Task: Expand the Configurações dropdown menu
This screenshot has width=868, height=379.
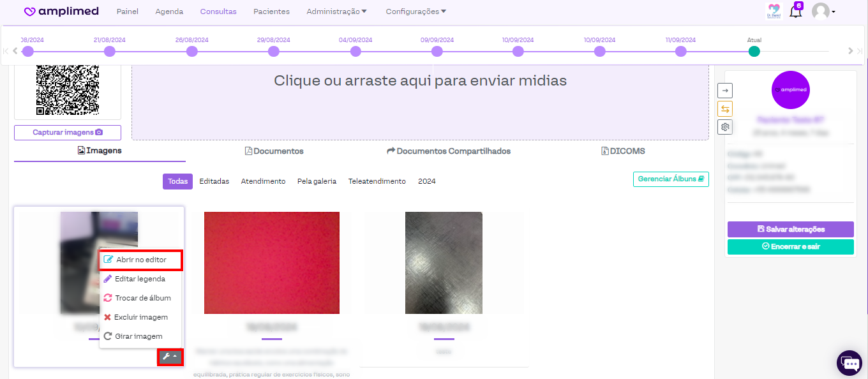Action: (415, 11)
